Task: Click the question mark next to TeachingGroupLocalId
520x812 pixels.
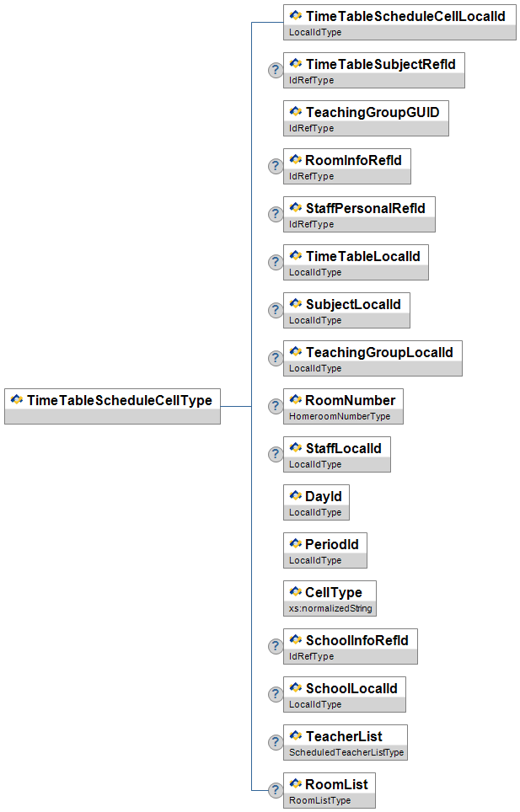Action: [275, 359]
